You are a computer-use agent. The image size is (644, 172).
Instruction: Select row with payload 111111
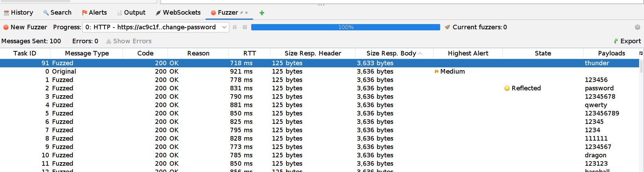pyautogui.click(x=320, y=139)
